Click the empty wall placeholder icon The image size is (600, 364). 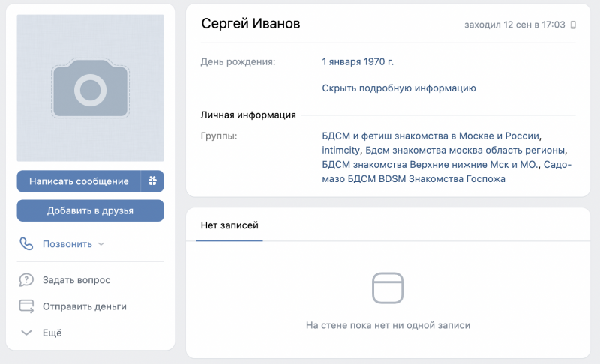coord(388,288)
